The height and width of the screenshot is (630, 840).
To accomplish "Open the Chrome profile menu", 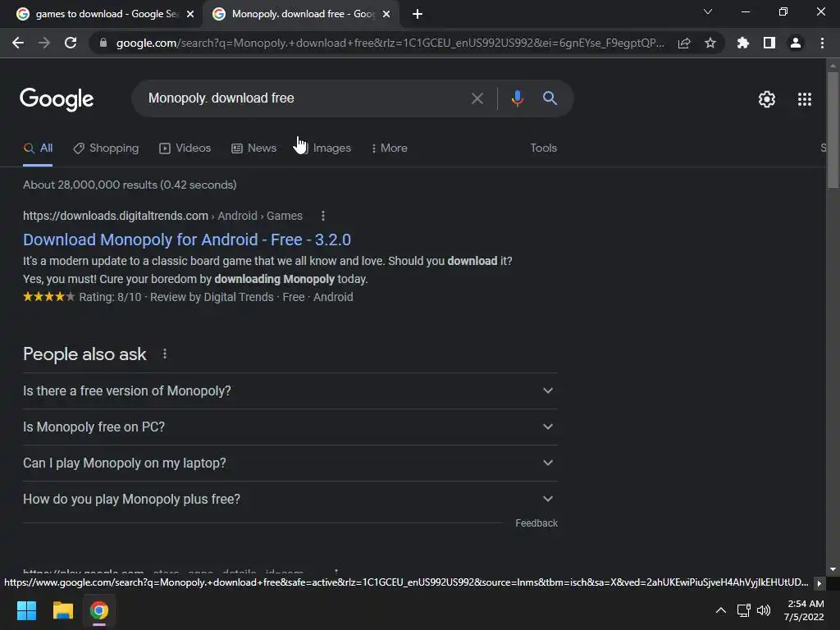I will (796, 43).
